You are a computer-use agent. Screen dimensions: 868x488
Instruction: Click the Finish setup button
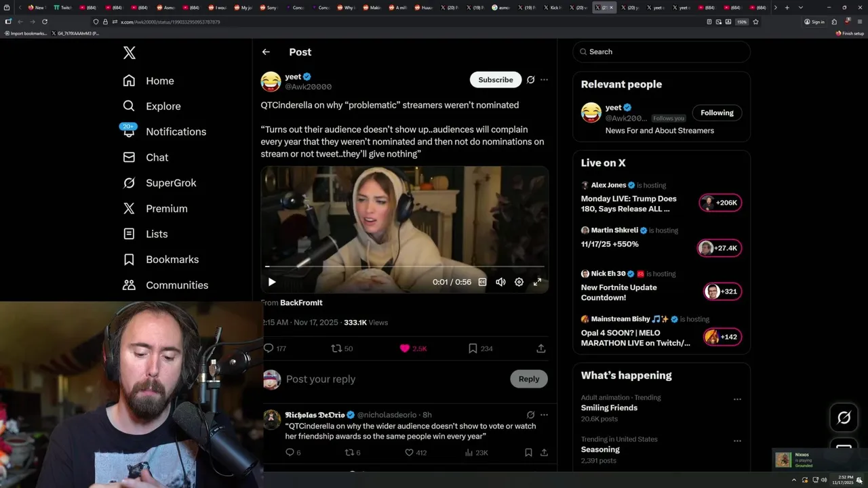[x=850, y=33]
